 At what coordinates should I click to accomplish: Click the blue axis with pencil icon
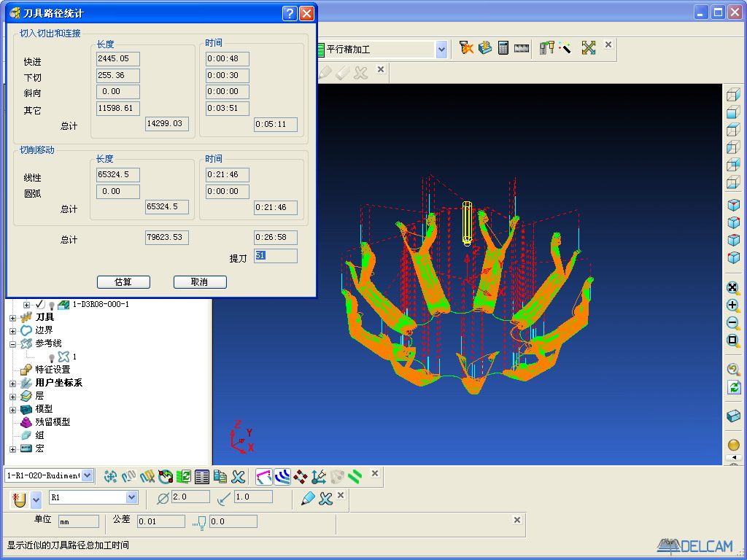click(x=319, y=476)
